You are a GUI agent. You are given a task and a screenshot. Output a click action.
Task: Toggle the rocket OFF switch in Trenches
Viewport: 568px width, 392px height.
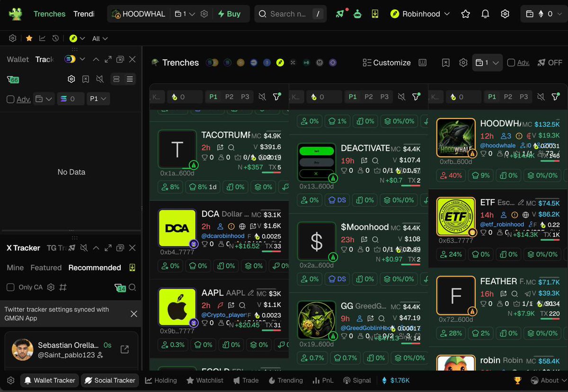click(550, 62)
